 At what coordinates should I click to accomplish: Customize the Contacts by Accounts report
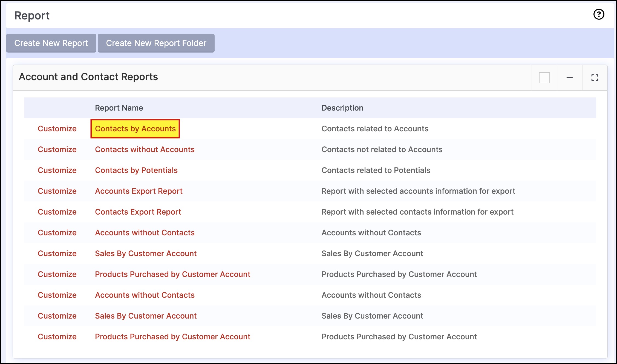coord(57,129)
